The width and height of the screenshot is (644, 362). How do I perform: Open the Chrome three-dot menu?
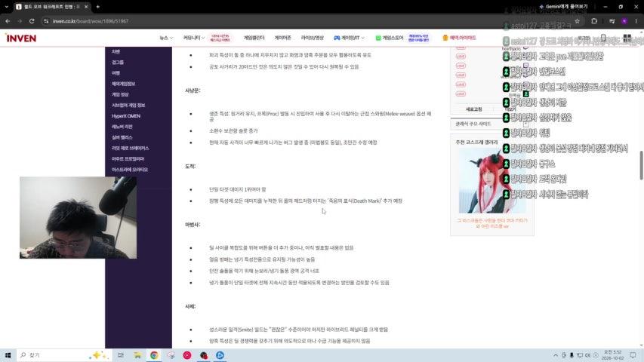point(636,21)
